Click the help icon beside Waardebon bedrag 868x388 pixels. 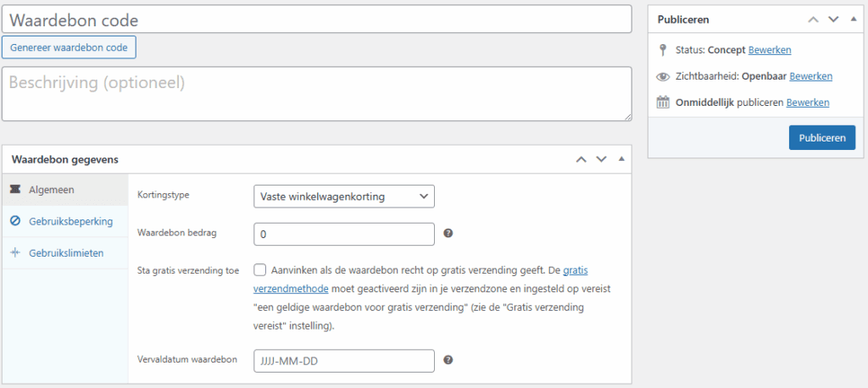(448, 233)
